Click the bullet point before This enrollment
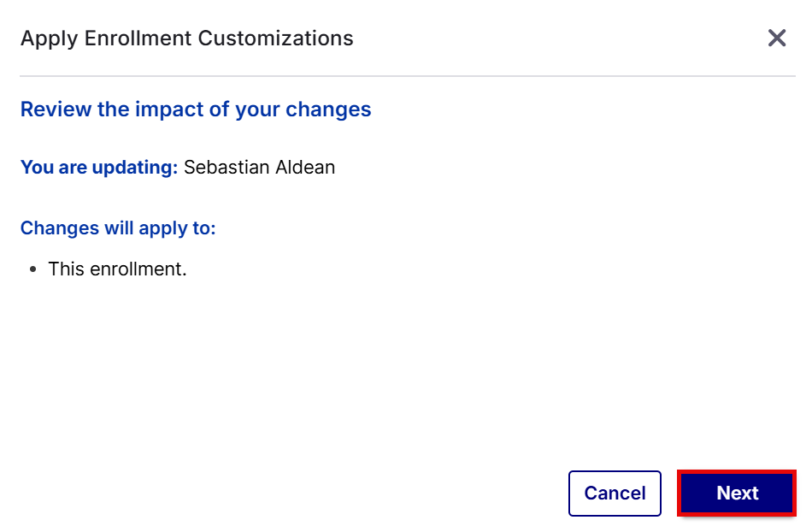Viewport: 812px width, 532px height. tap(33, 269)
